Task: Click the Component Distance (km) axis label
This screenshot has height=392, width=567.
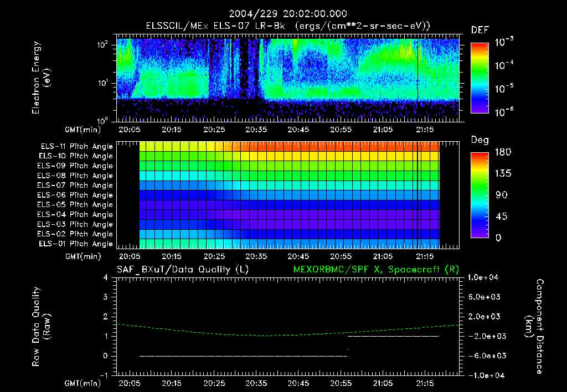Action: click(x=534, y=327)
